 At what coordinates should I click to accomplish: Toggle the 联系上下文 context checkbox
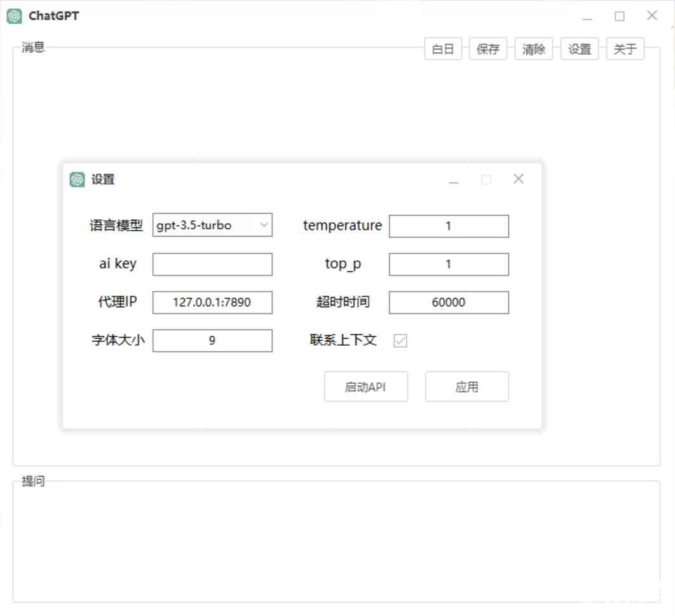(400, 341)
